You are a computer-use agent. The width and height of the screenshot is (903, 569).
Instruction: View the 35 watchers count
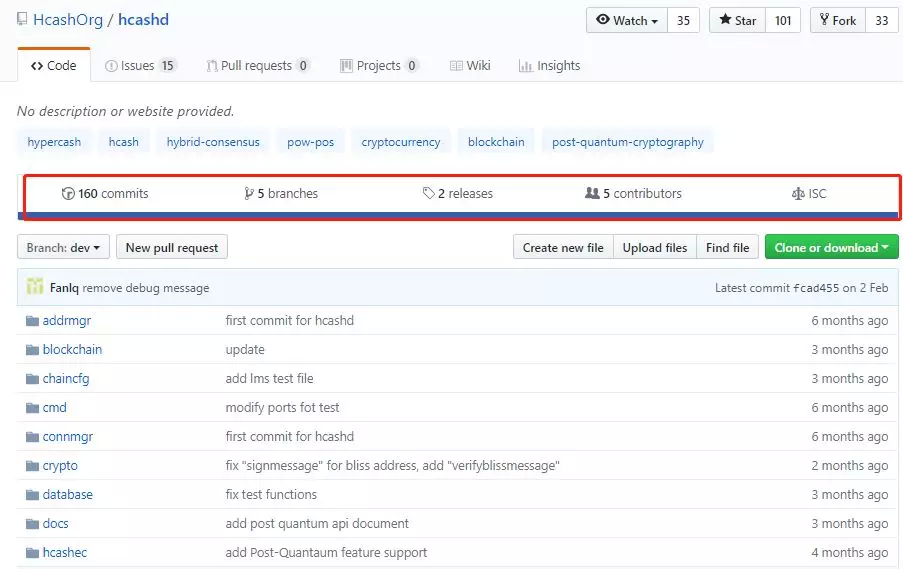click(x=683, y=20)
